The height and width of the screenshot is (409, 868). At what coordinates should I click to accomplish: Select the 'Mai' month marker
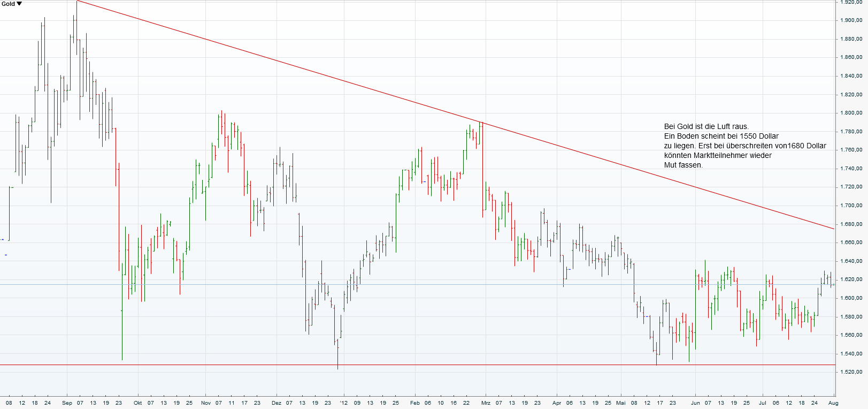coord(620,403)
